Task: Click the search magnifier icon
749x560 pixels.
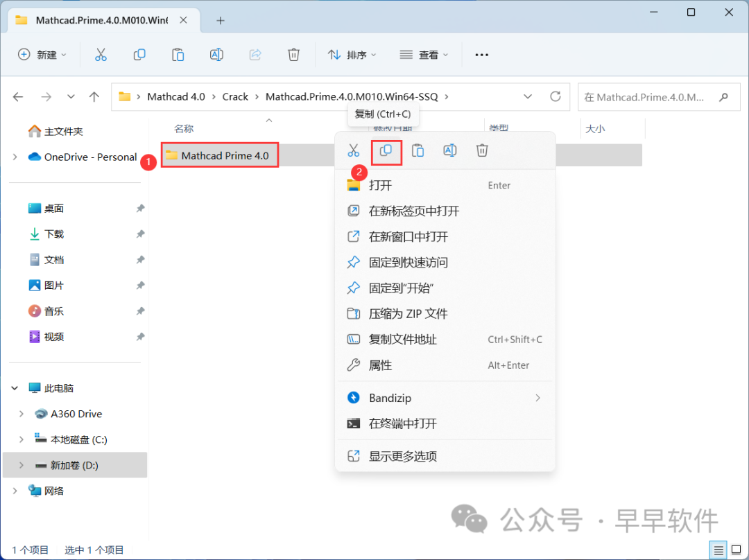Action: tap(723, 98)
